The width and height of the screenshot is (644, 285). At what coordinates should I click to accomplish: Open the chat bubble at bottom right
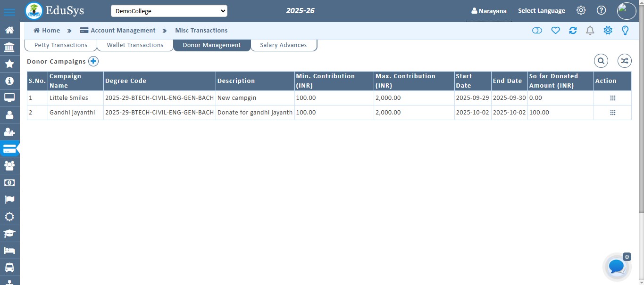pyautogui.click(x=616, y=267)
